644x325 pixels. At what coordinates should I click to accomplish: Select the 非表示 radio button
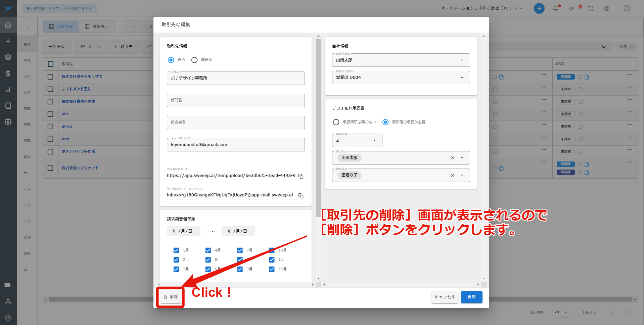[194, 60]
